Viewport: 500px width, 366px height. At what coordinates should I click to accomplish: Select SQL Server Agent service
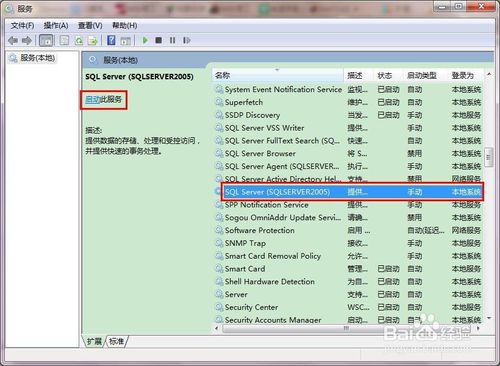(x=348, y=166)
